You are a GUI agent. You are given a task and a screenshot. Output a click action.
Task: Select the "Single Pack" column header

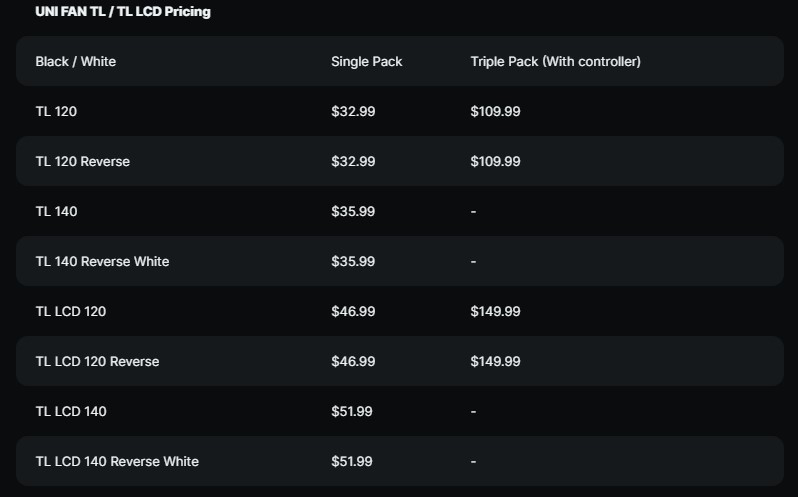click(366, 62)
